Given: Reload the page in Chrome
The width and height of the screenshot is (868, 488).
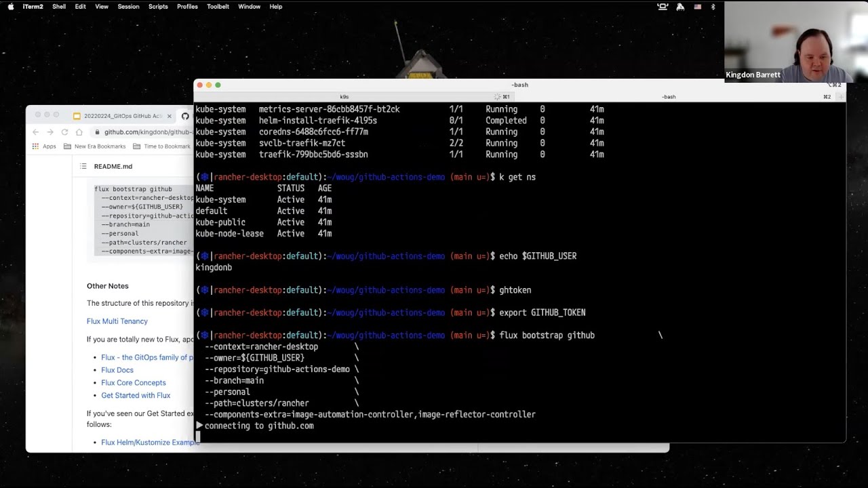Looking at the screenshot, I should pos(64,132).
